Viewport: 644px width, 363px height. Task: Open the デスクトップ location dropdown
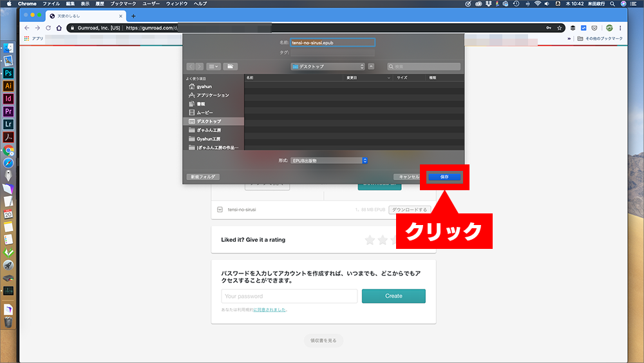pos(328,66)
